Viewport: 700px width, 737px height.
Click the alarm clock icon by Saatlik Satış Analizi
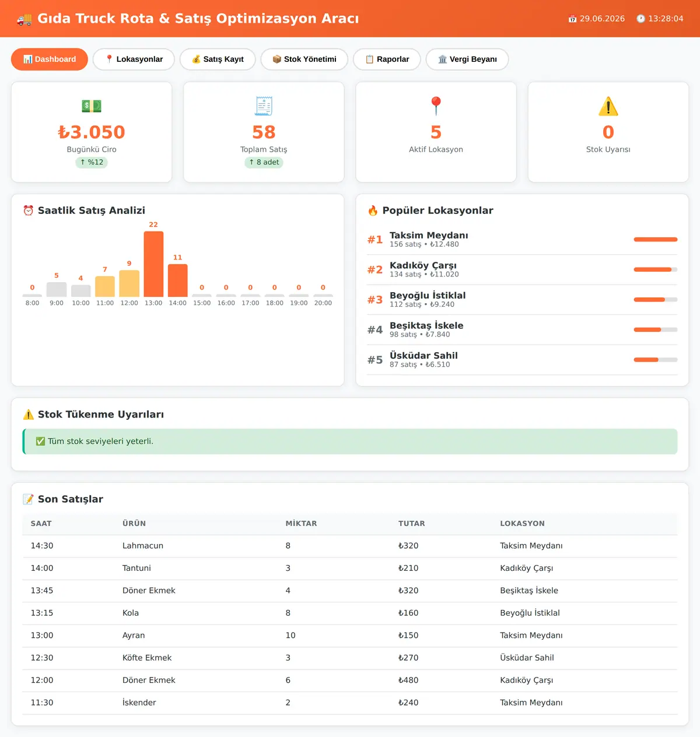pyautogui.click(x=28, y=210)
